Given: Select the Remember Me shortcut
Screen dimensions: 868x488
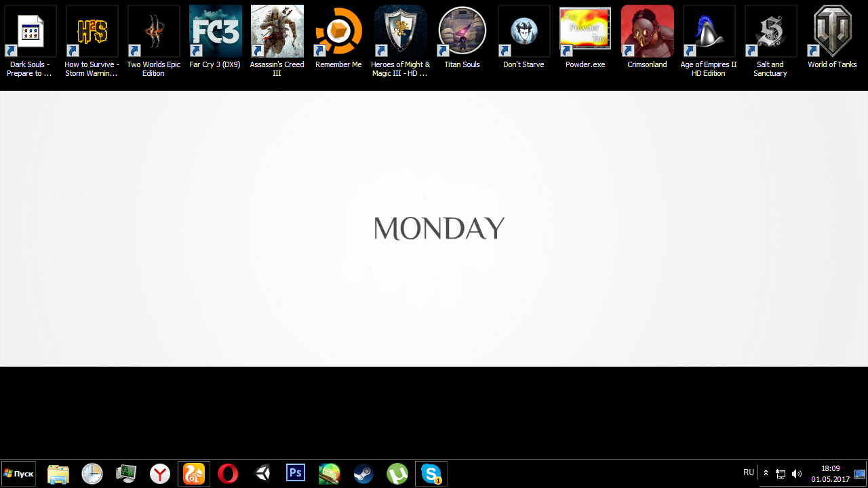Looking at the screenshot, I should pyautogui.click(x=338, y=37).
